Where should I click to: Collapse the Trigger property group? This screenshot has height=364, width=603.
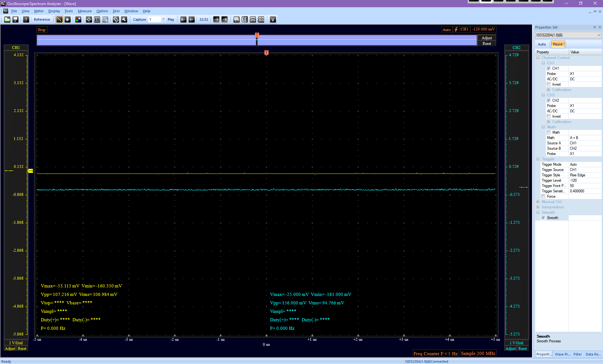point(538,159)
